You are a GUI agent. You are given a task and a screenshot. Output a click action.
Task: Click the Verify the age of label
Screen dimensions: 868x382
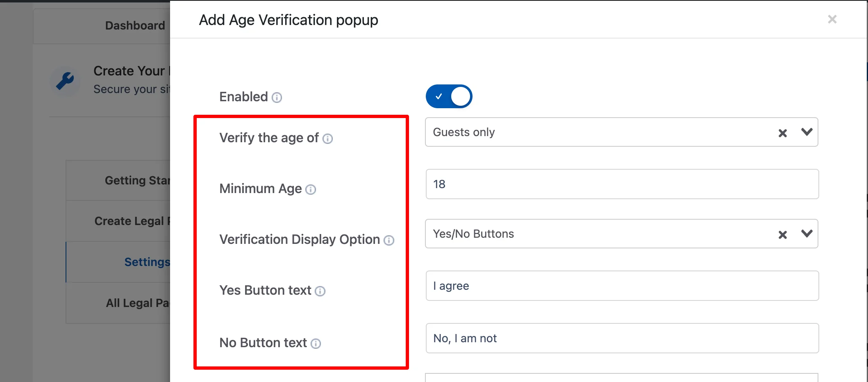point(269,138)
